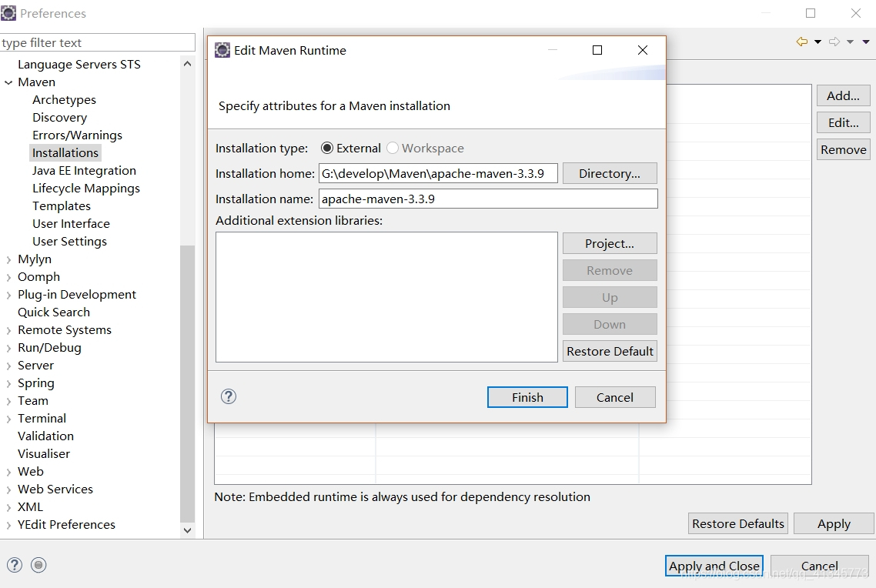Select Templates under Maven
The image size is (876, 588).
pos(62,206)
